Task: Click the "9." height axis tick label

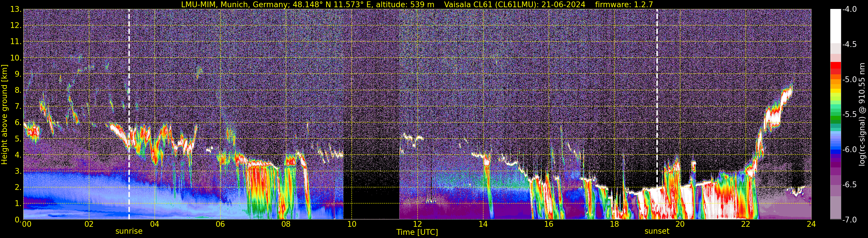Action: click(x=18, y=74)
